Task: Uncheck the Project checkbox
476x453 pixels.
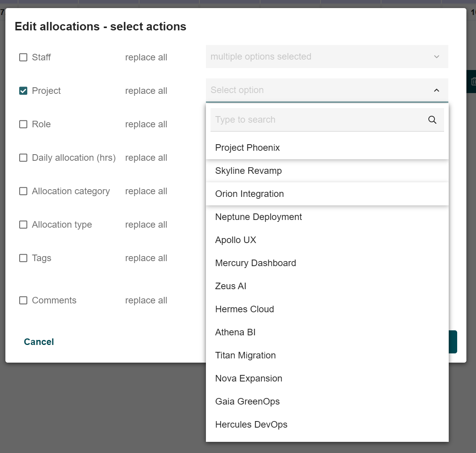Action: pos(23,91)
